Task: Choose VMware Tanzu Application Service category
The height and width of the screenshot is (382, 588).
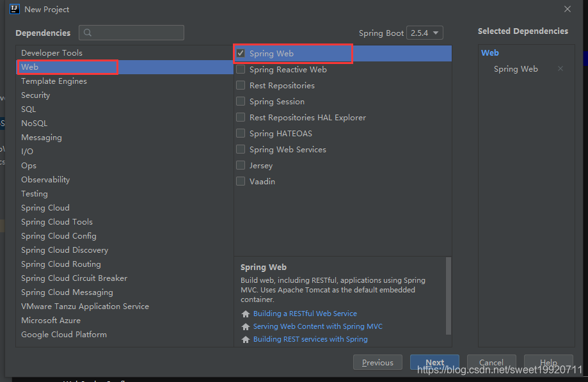Action: point(125,306)
